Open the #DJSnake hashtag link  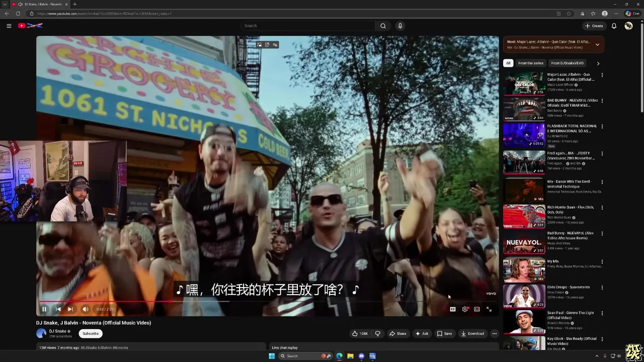(89, 347)
